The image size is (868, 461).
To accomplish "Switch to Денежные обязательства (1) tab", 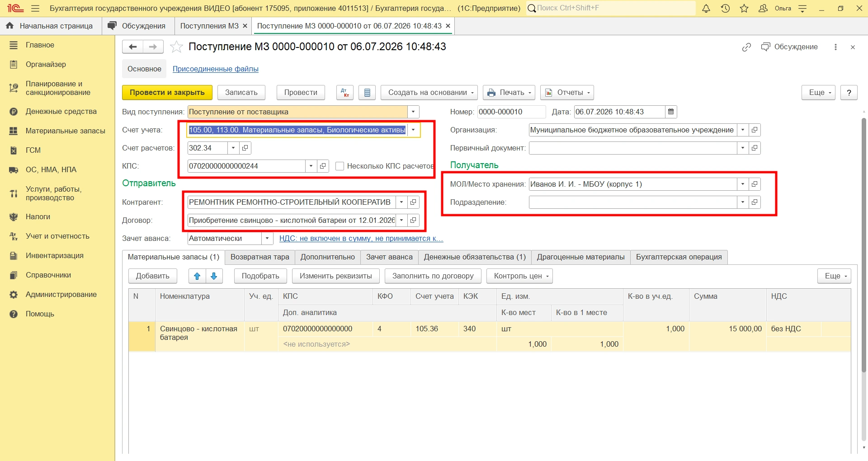I will tap(475, 257).
